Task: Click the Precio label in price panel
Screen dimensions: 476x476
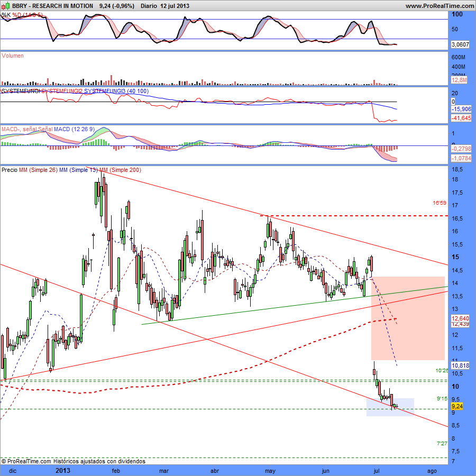Action: pos(10,170)
